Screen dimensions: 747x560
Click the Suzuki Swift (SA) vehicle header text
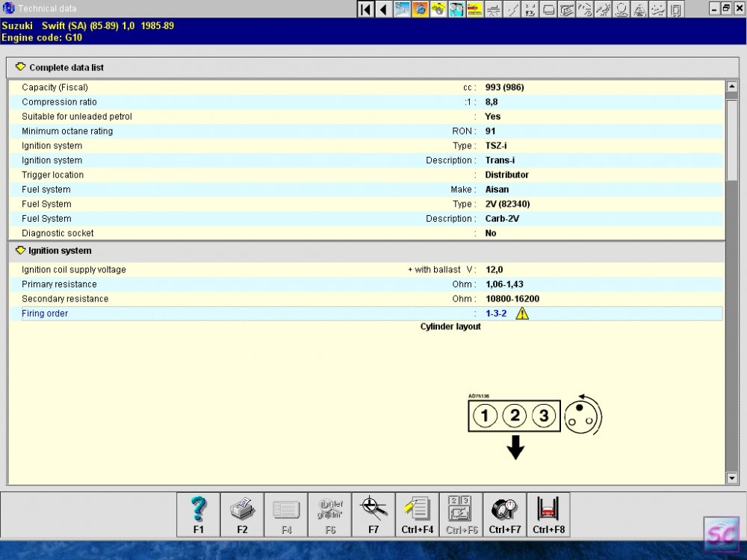pos(87,25)
